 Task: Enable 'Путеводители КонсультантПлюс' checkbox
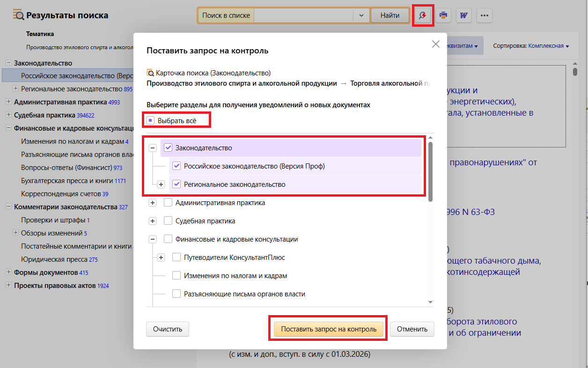click(x=176, y=258)
